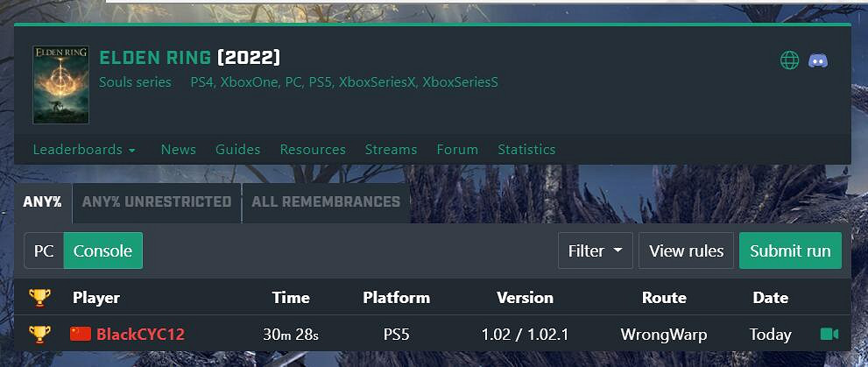Switch to the Any% Unrestricted tab
This screenshot has height=367, width=868.
(157, 201)
